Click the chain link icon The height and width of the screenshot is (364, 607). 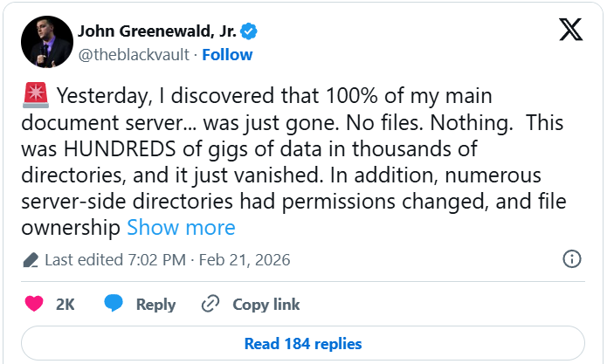point(210,304)
